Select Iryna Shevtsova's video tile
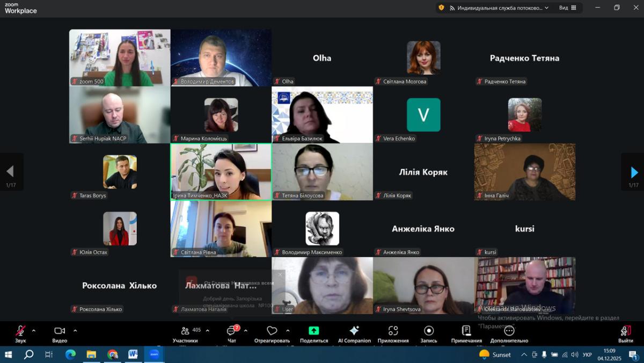 424,286
